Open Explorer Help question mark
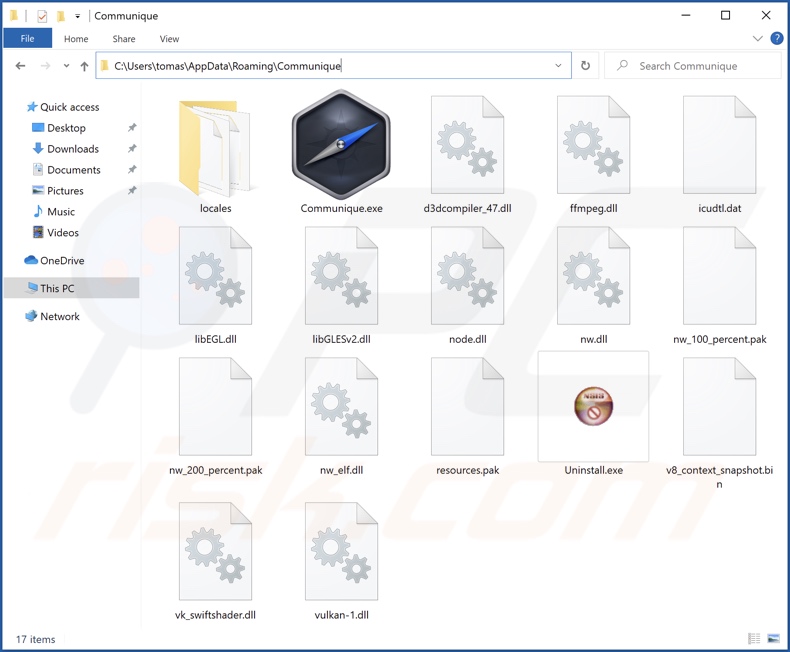Viewport: 790px width, 652px height. [x=777, y=38]
